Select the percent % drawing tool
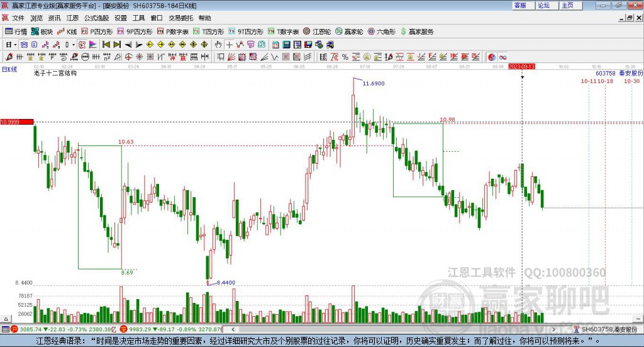The height and width of the screenshot is (347, 644). pyautogui.click(x=345, y=57)
